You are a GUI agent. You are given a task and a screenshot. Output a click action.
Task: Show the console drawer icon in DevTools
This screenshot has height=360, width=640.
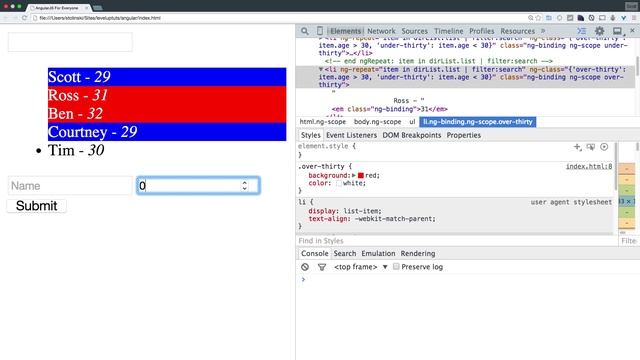582,31
